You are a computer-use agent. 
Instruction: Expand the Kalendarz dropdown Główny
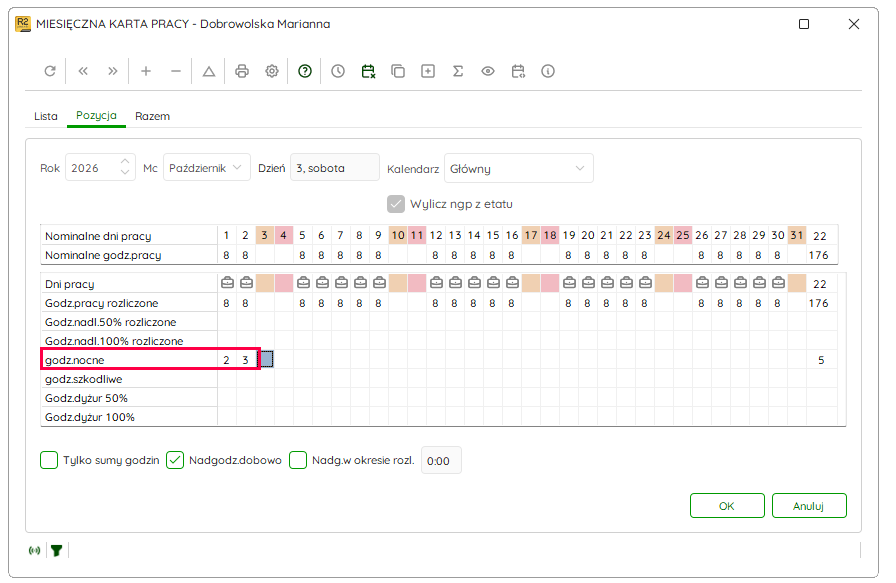[518, 169]
